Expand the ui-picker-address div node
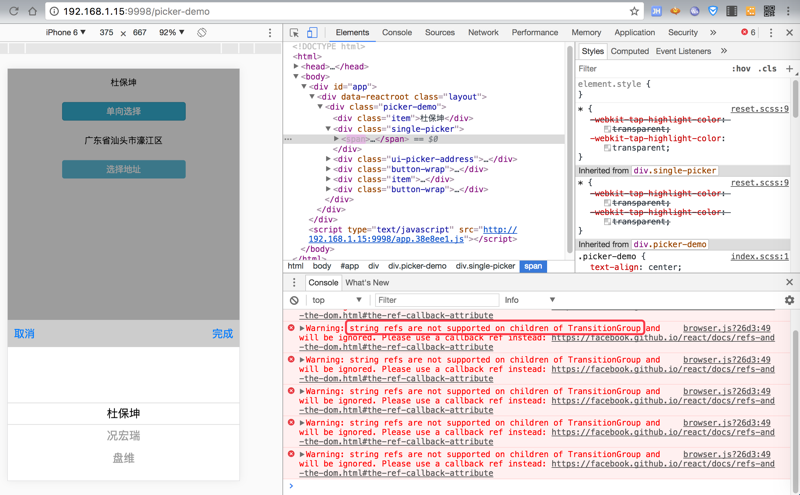Viewport: 800px width, 495px height. tap(329, 159)
